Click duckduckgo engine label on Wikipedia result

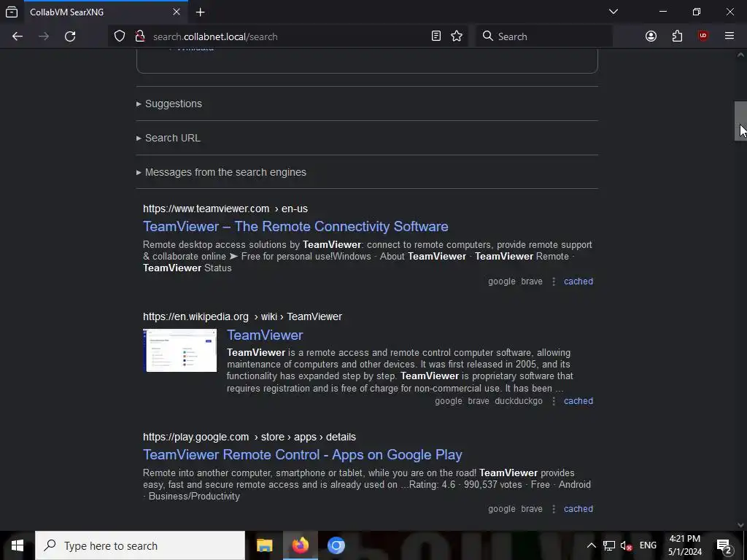(x=519, y=401)
